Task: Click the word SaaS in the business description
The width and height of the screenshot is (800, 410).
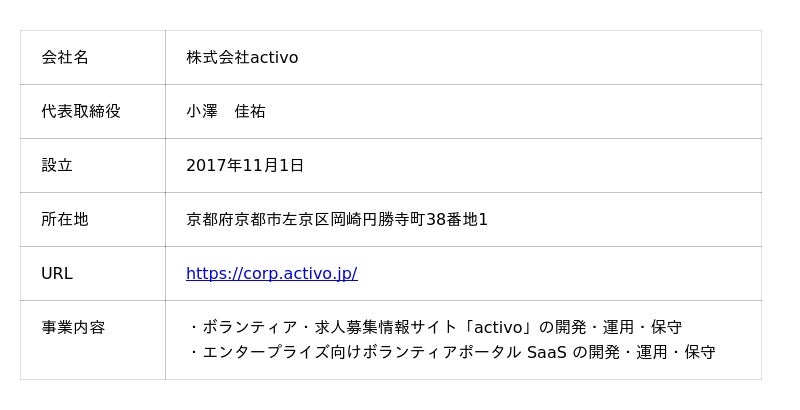Action: pos(546,352)
